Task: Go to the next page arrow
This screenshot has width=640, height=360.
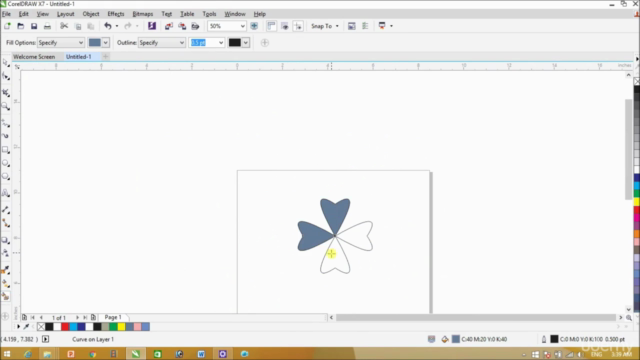Action: click(77, 318)
